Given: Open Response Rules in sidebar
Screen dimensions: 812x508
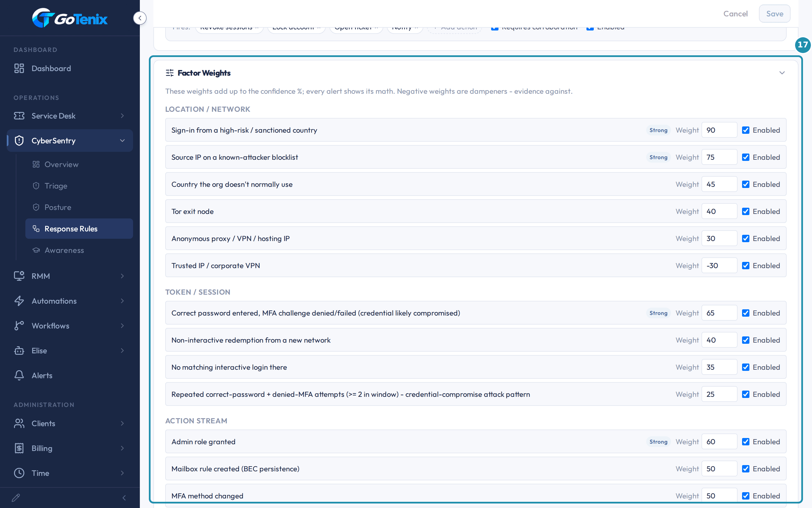Looking at the screenshot, I should 79,229.
